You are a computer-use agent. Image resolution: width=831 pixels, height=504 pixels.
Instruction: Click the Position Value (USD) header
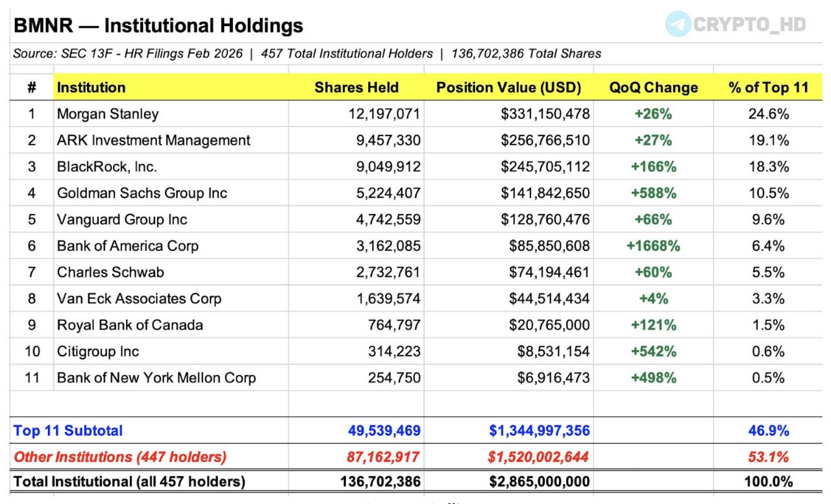pos(508,88)
